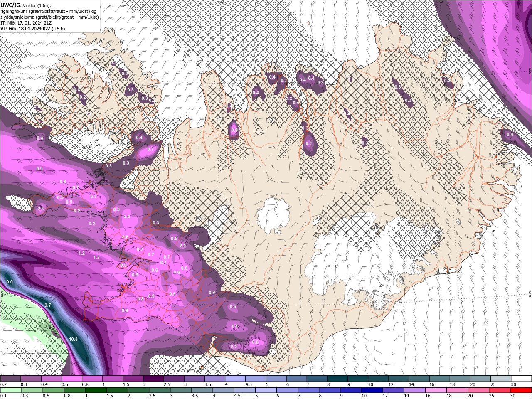532x399 pixels.
Task: Click the 9.7 precipitation value on the map
Action: pos(47,305)
